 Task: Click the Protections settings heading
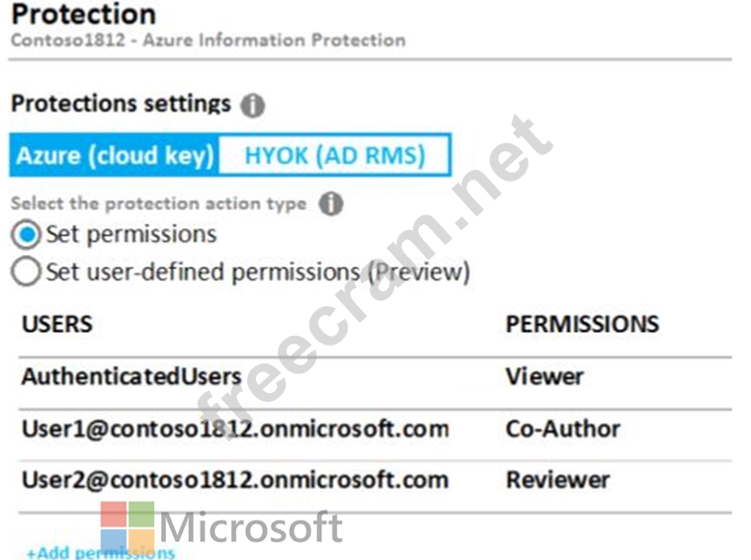tap(121, 104)
